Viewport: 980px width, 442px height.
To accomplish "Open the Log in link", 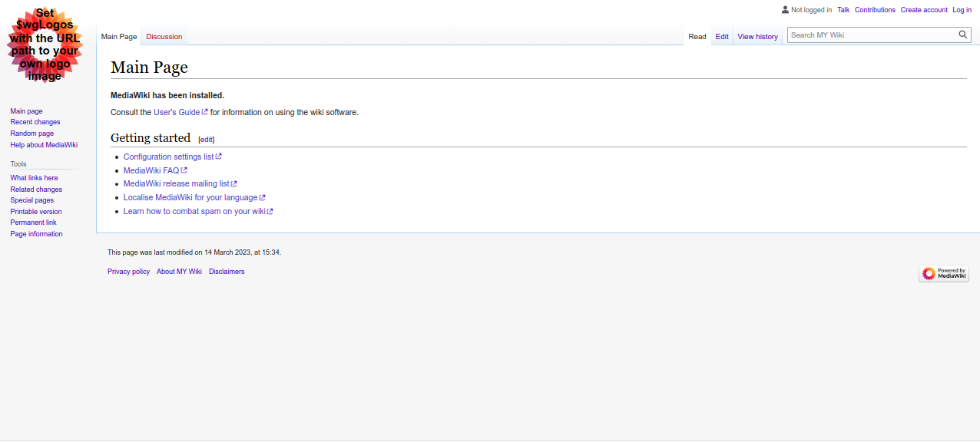I will [962, 10].
